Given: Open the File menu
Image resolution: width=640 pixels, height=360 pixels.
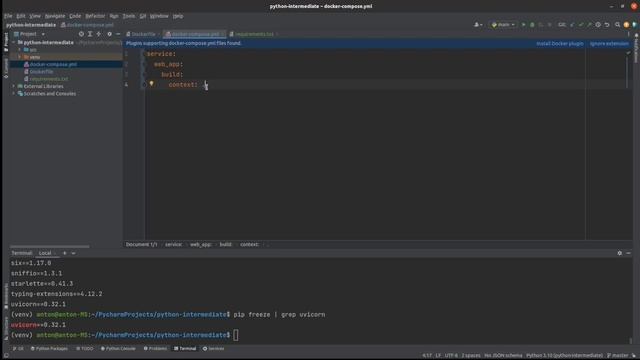Looking at the screenshot, I should (x=8, y=16).
